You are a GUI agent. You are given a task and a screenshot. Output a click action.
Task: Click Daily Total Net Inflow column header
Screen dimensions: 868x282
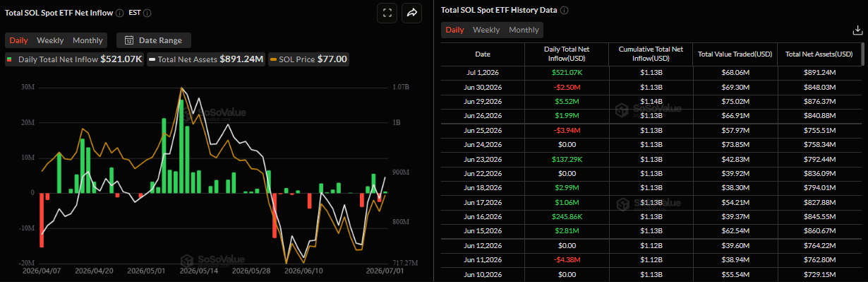point(567,54)
